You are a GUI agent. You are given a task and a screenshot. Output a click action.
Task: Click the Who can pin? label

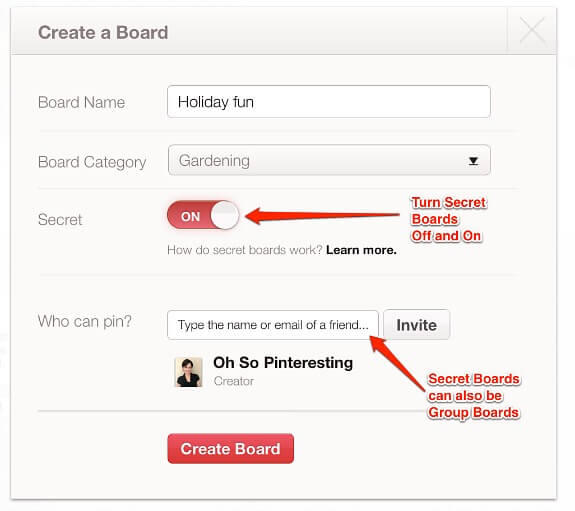pyautogui.click(x=85, y=321)
